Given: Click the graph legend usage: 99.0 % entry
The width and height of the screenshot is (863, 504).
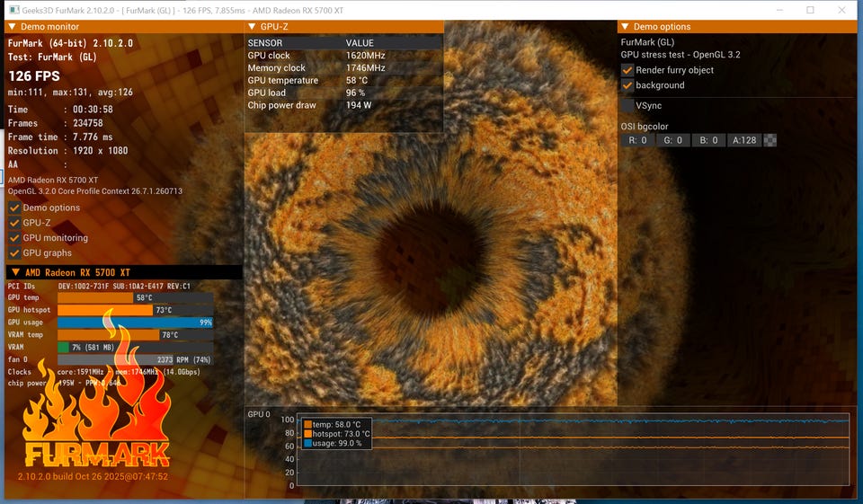Looking at the screenshot, I should (x=333, y=444).
